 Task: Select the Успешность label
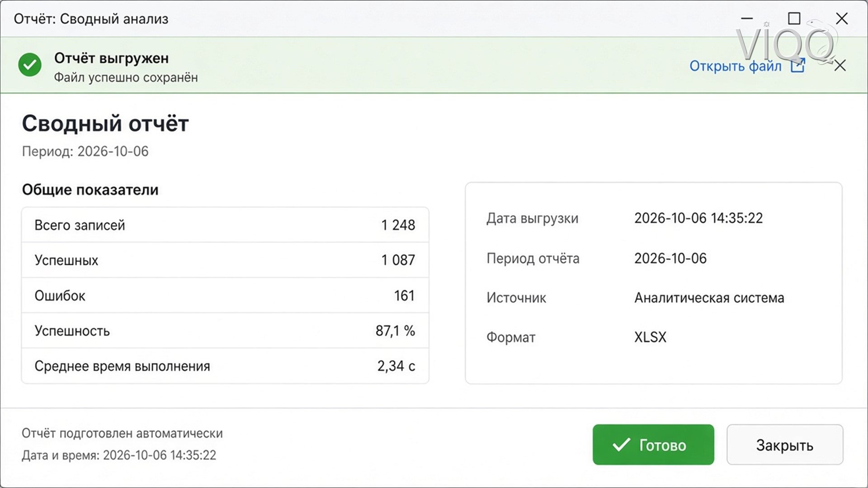click(x=72, y=331)
